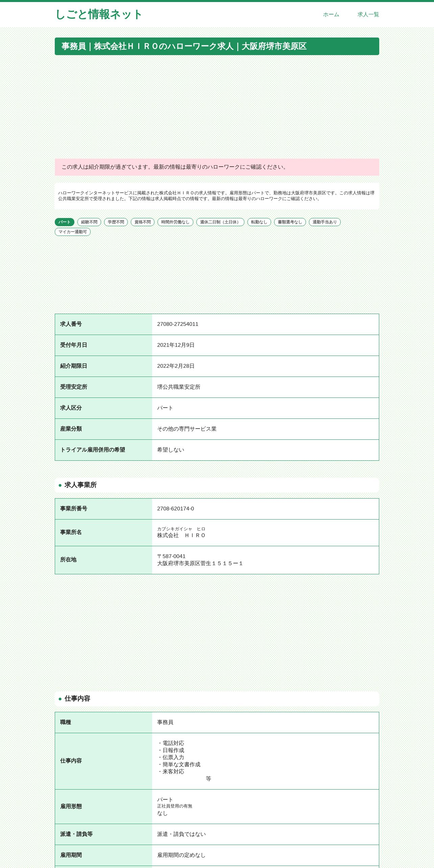Click the 求人番号 row label
The image size is (434, 868).
tap(71, 324)
